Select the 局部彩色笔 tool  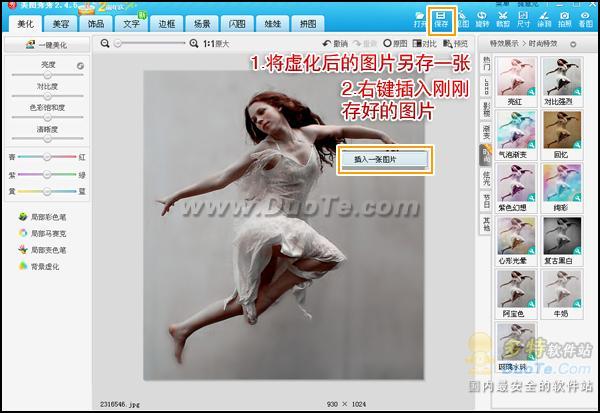click(42, 217)
